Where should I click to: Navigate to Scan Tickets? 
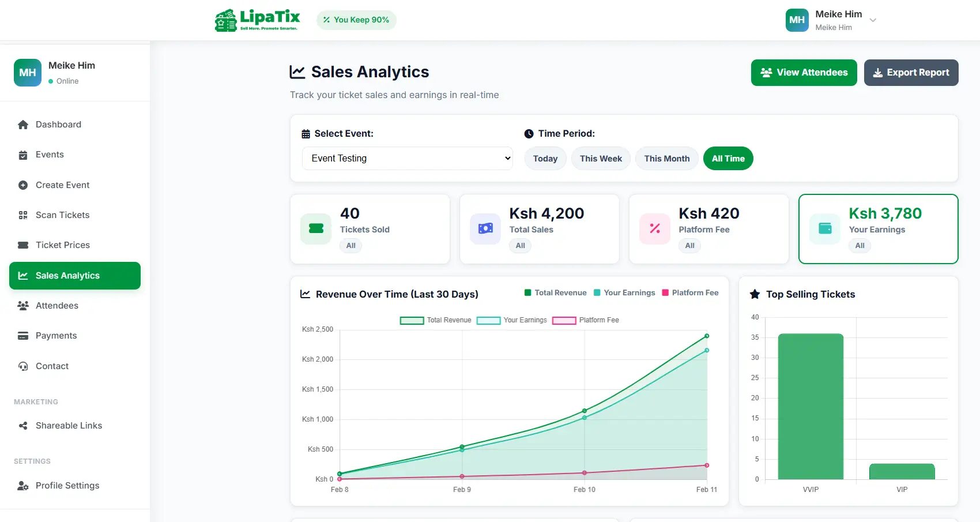(75, 215)
